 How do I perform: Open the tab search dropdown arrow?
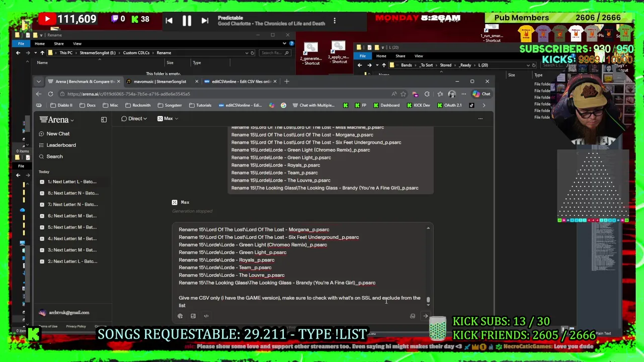38,81
